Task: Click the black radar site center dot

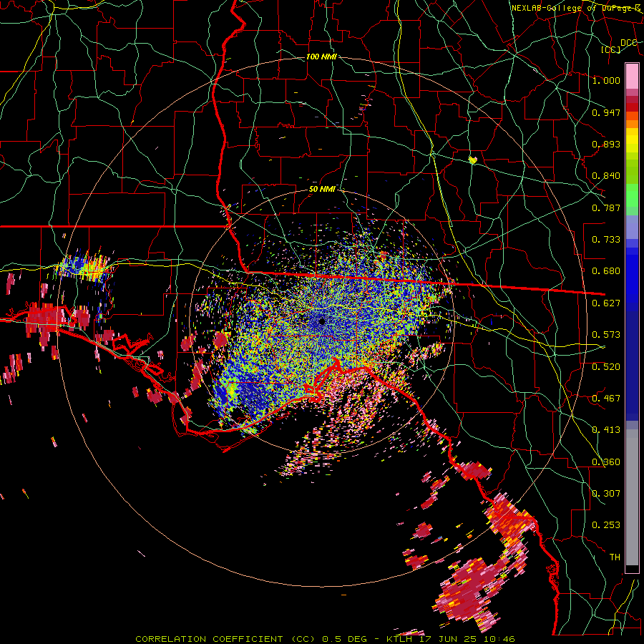Action: [x=321, y=321]
